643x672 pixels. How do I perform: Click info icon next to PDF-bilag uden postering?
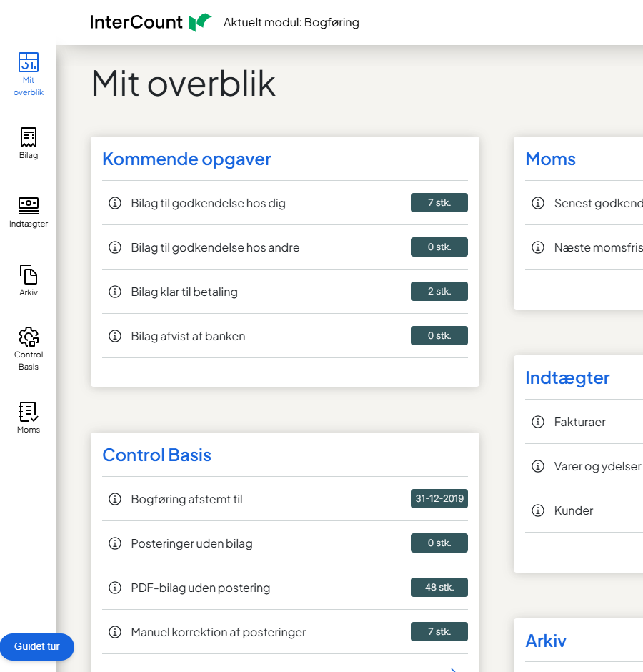click(114, 588)
